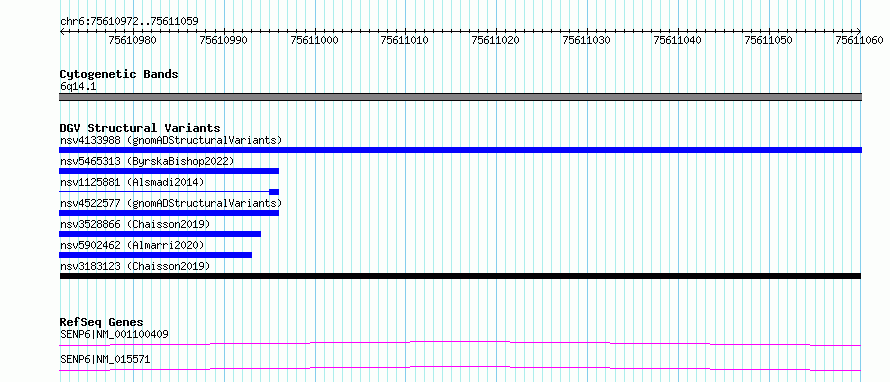Open nsv3528866 (Chaisson2019) variant label
This screenshot has height=382, width=890.
(x=135, y=224)
